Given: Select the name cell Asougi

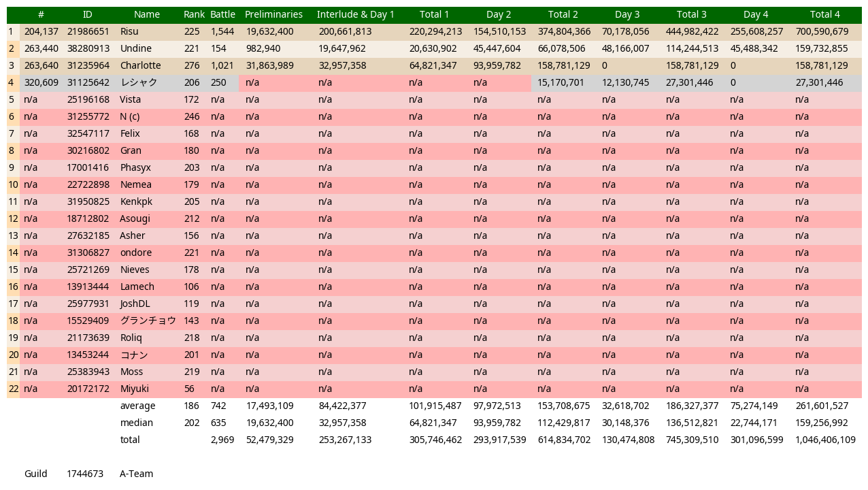Looking at the screenshot, I should 135,219.
